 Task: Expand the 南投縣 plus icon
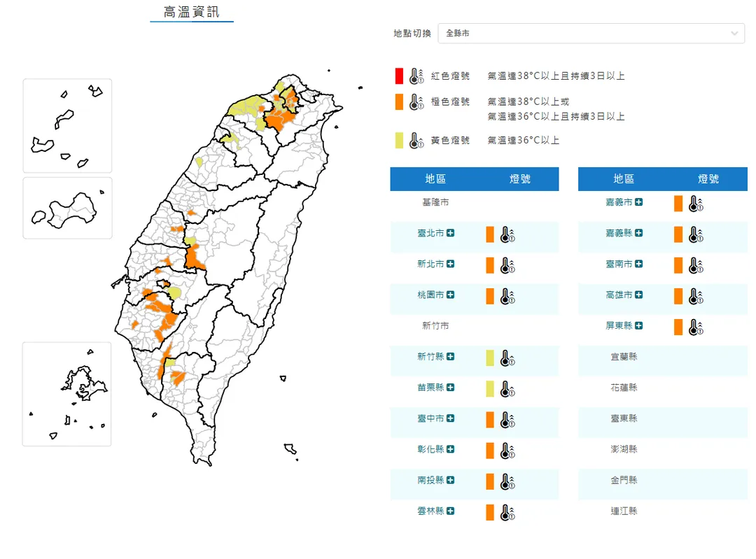(450, 480)
